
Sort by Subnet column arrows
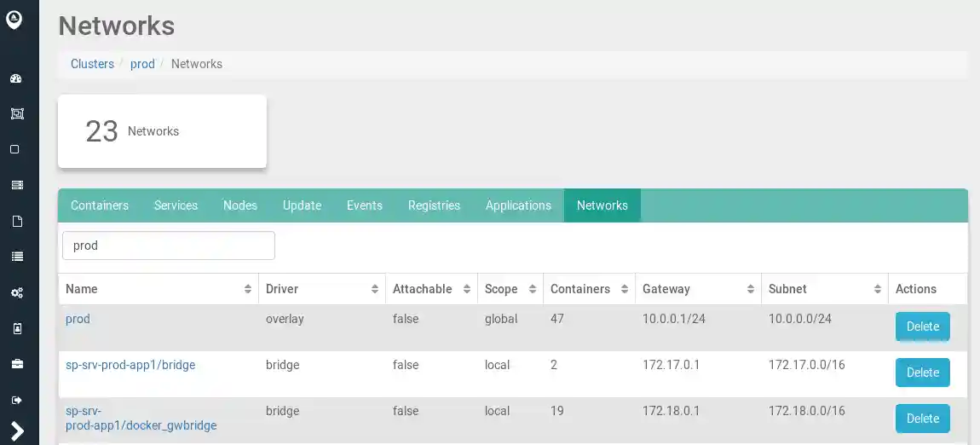point(878,289)
